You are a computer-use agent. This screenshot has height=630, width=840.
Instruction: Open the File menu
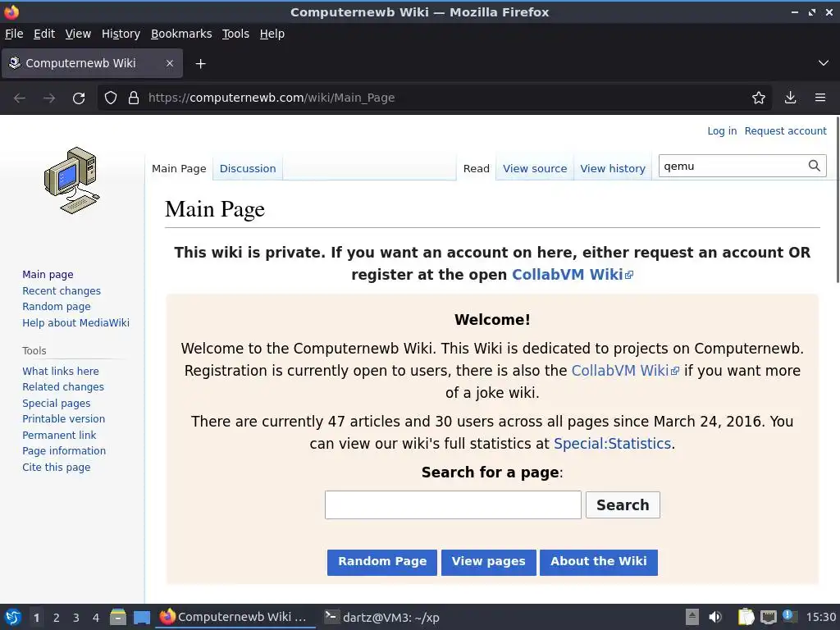(x=14, y=34)
